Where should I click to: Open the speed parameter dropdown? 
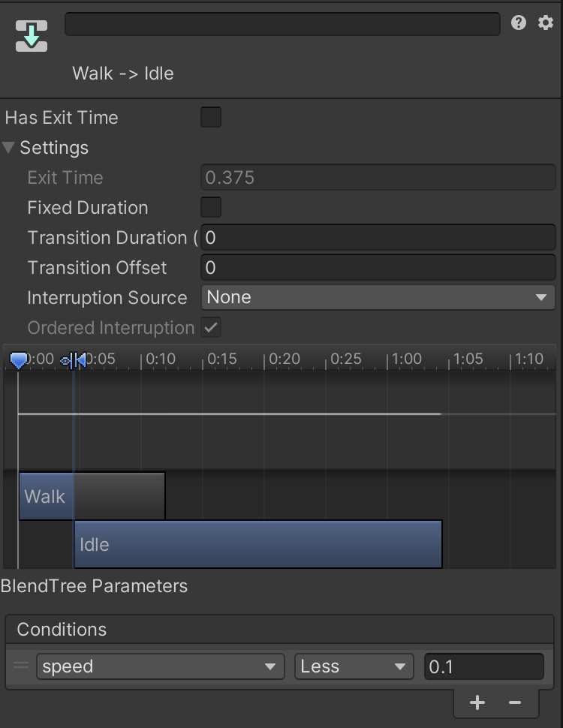point(160,666)
